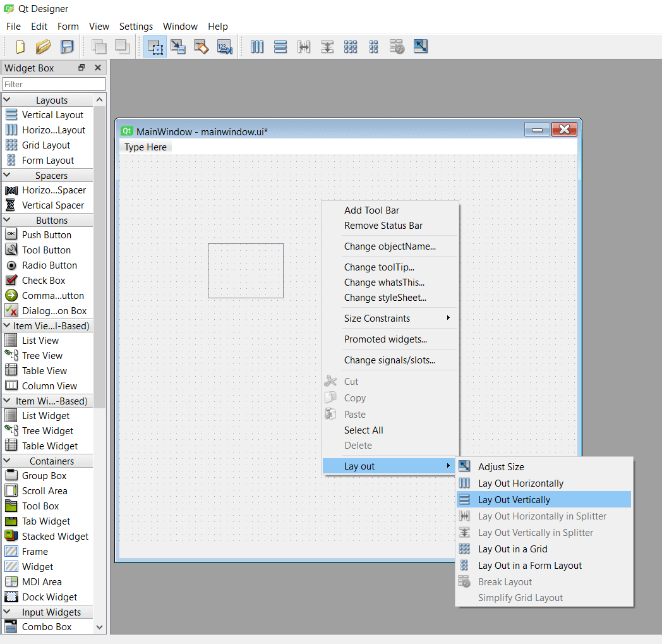The height and width of the screenshot is (644, 662).
Task: Close the Widget Box panel
Action: coord(98,68)
